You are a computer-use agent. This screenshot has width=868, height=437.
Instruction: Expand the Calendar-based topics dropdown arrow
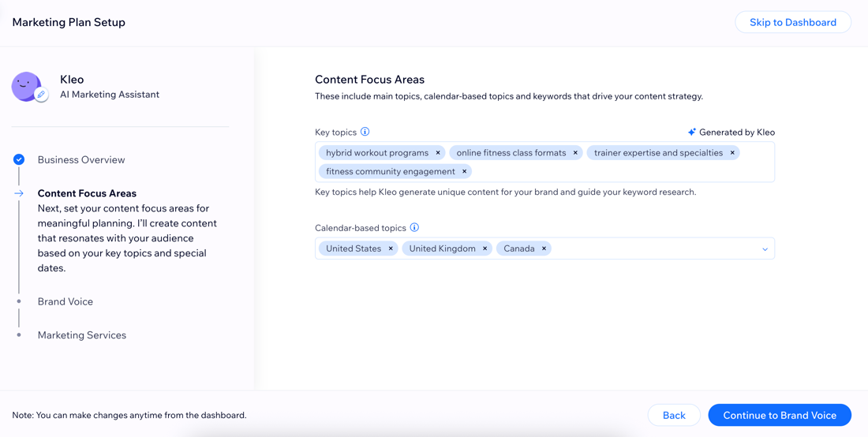point(765,249)
